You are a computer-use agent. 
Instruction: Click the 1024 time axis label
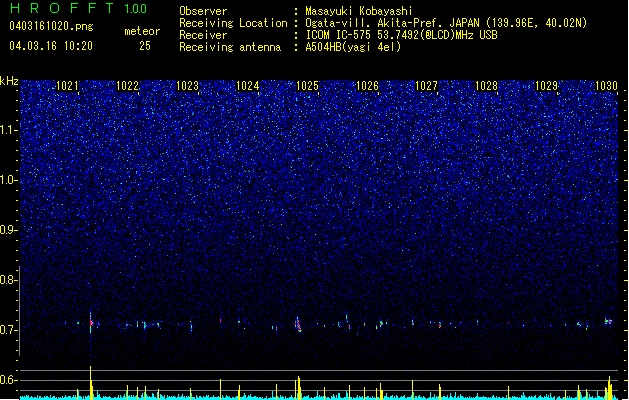coord(248,86)
